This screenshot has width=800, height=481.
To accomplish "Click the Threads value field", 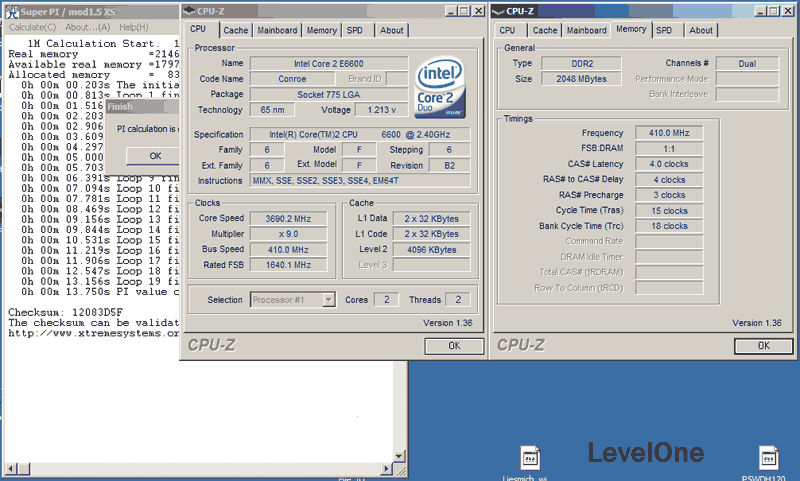I will click(x=458, y=299).
